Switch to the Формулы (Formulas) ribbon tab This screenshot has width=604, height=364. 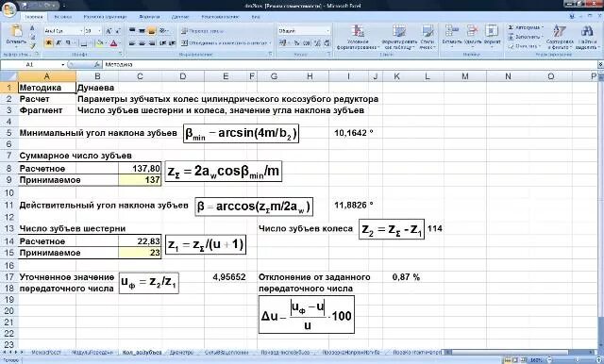tap(149, 17)
